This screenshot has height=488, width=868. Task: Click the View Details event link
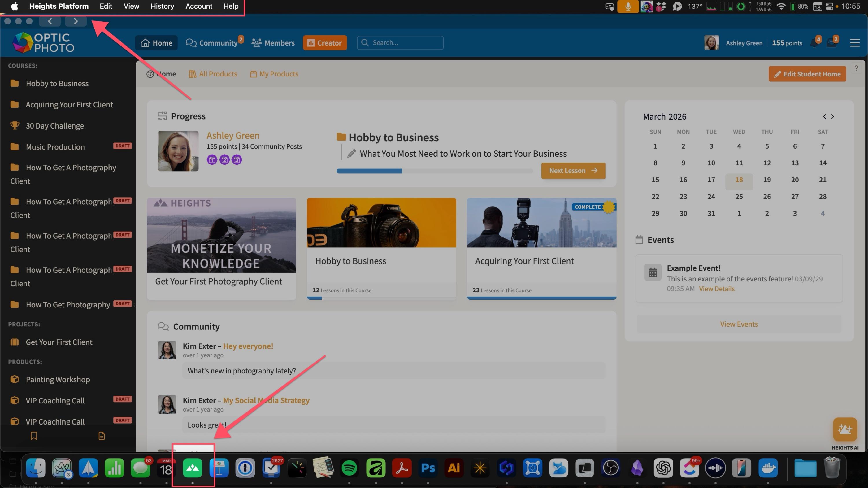[716, 289]
